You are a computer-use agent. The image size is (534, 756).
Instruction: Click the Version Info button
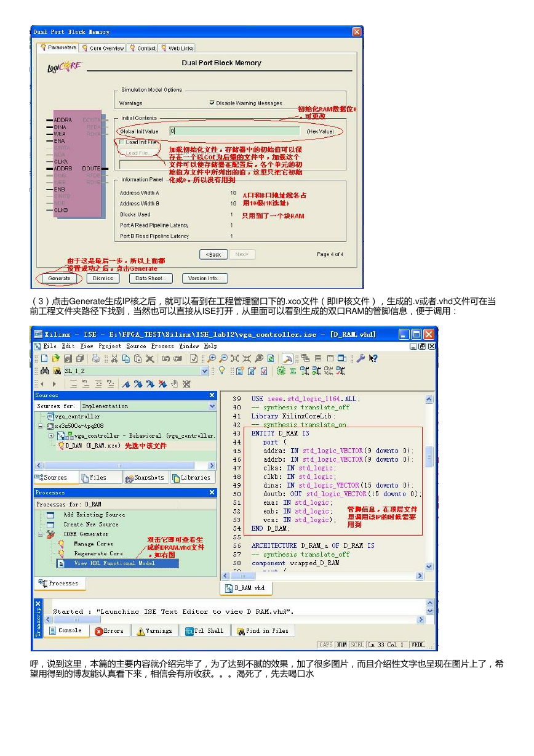[x=205, y=278]
